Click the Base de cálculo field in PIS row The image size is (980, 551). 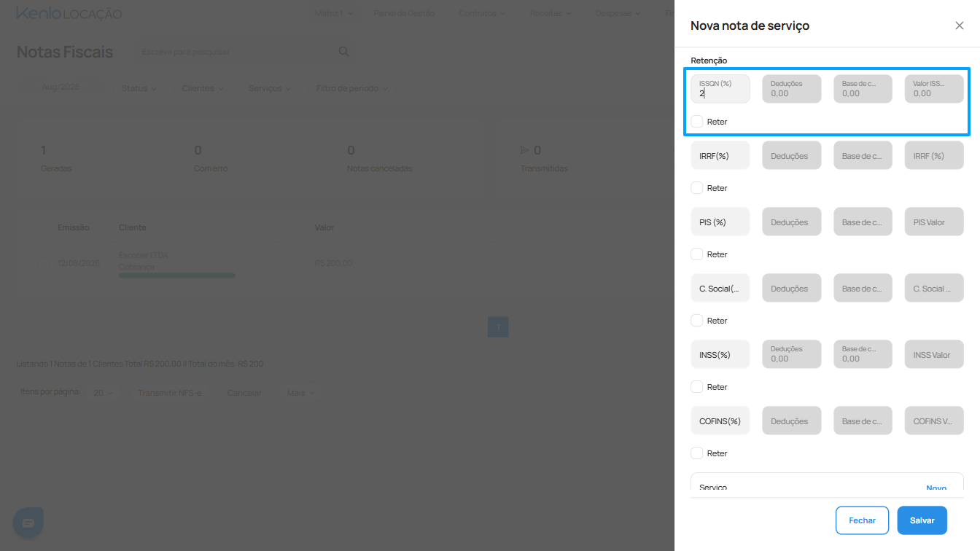[863, 222]
